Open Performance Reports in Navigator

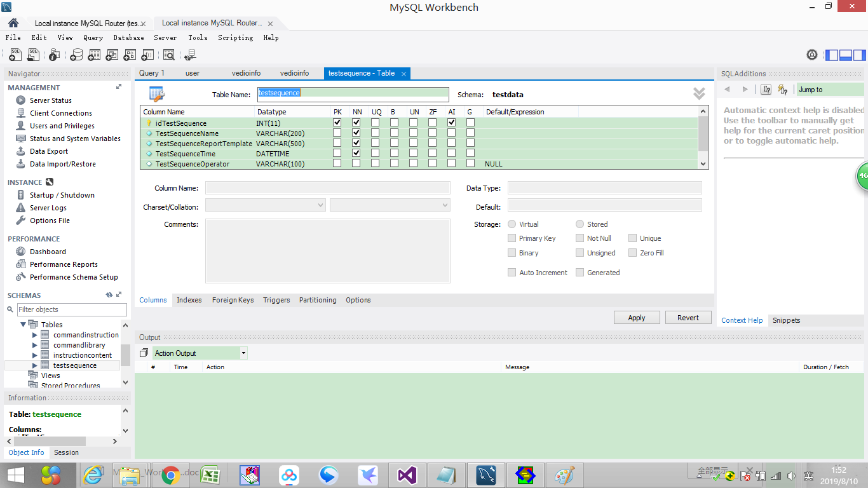coord(64,264)
